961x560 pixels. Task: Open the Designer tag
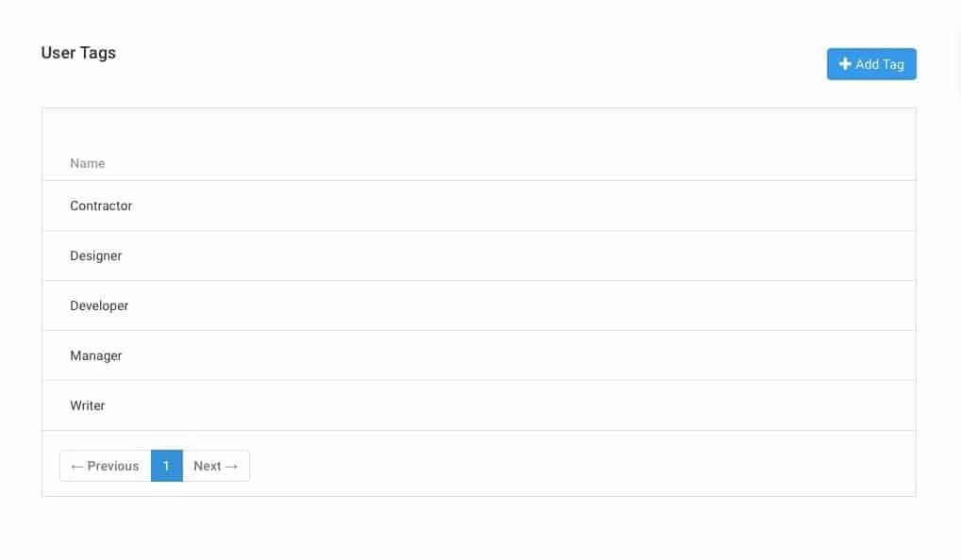coord(96,255)
